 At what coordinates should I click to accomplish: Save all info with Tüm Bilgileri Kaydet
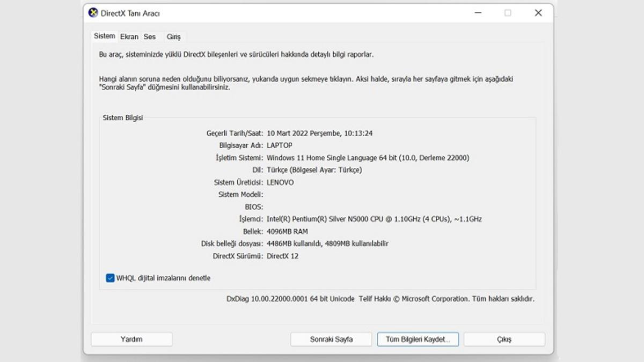coord(418,339)
